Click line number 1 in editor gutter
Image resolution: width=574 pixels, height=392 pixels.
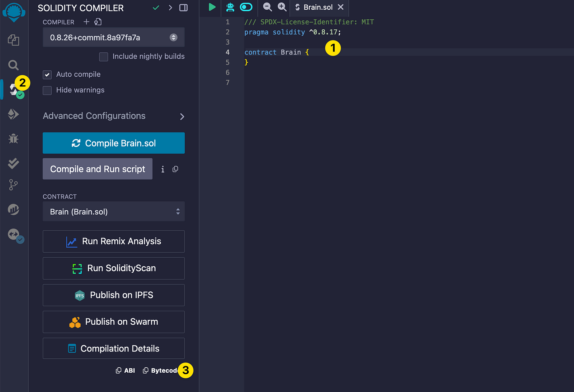click(x=227, y=22)
